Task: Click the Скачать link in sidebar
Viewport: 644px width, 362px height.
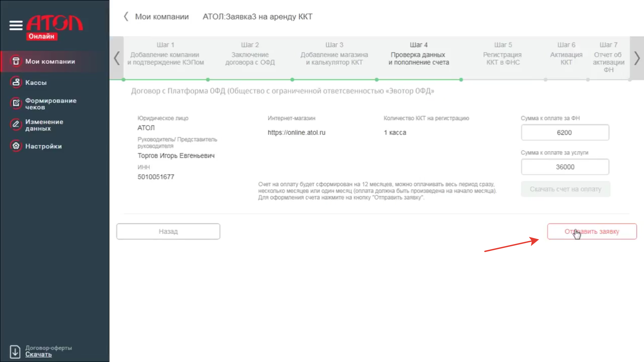Action: pos(39,355)
